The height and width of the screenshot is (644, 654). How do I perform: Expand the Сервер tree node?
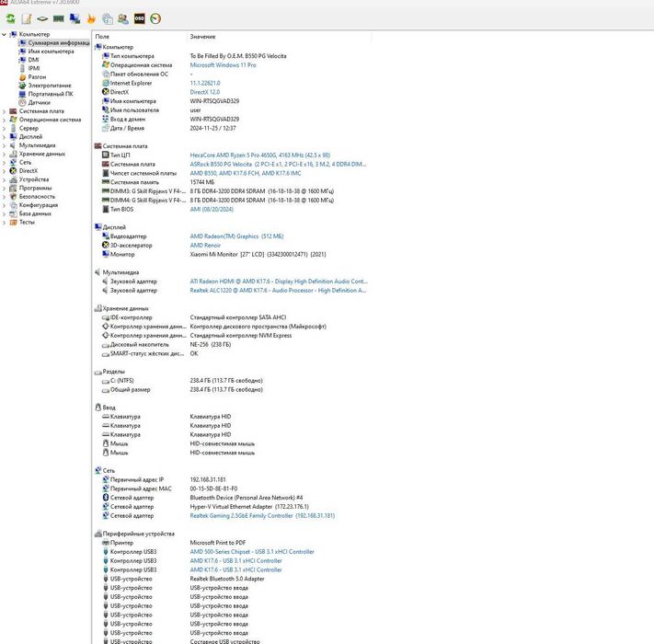(x=5, y=129)
